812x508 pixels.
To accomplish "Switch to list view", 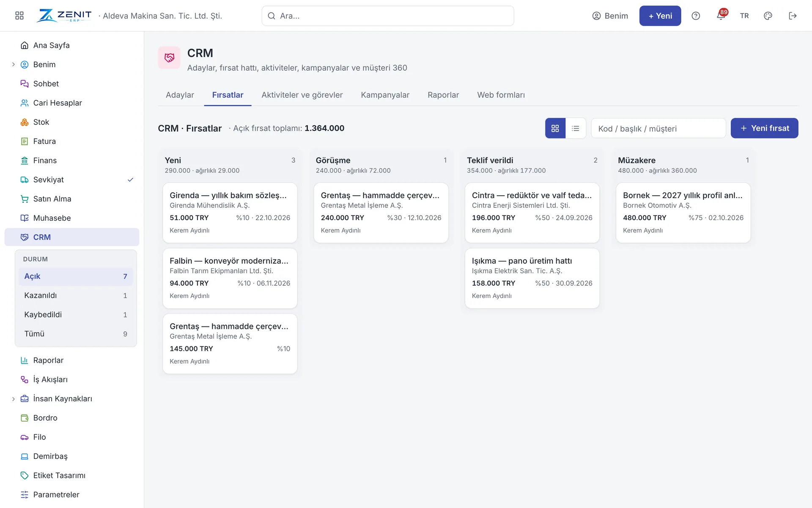I will click(x=576, y=128).
